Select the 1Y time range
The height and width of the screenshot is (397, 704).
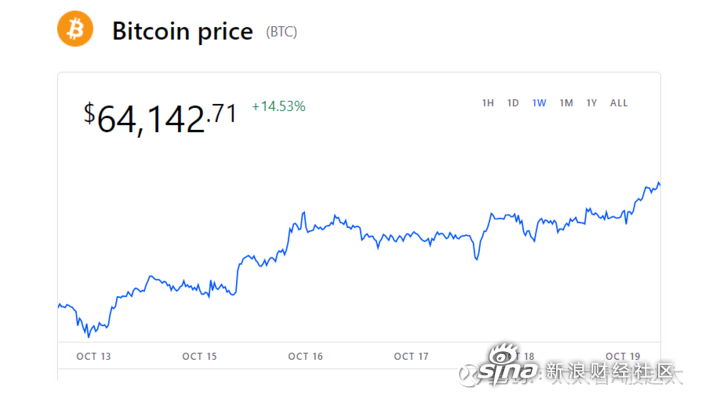592,103
